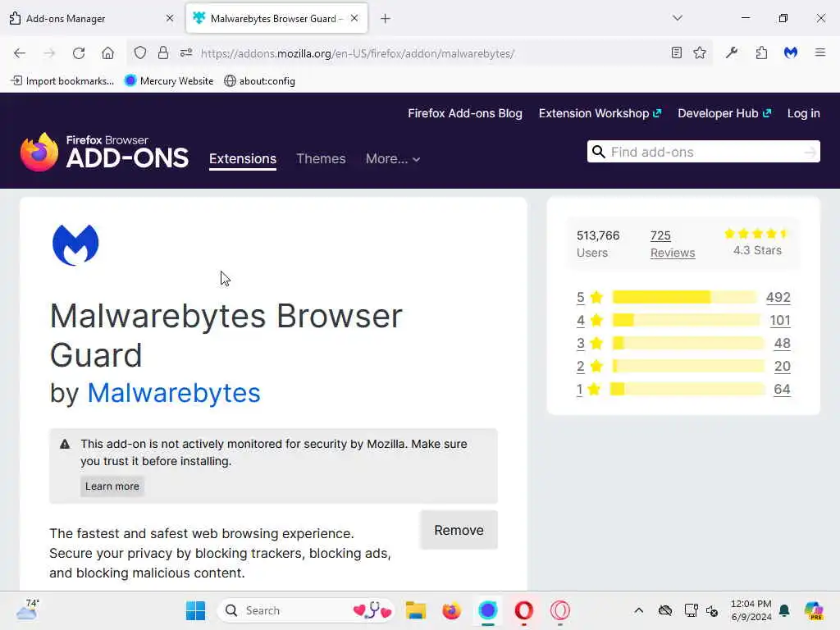
Task: Open the 725 Reviews link
Action: pyautogui.click(x=673, y=244)
